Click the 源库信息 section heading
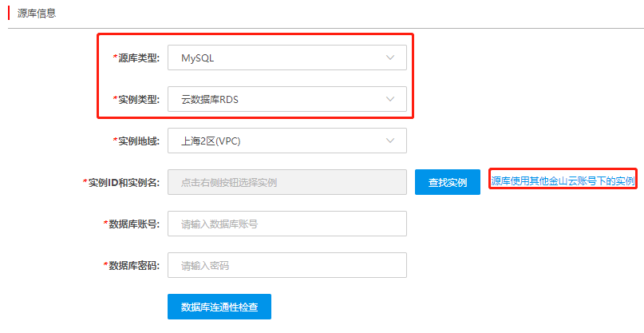This screenshot has width=644, height=333. [37, 13]
